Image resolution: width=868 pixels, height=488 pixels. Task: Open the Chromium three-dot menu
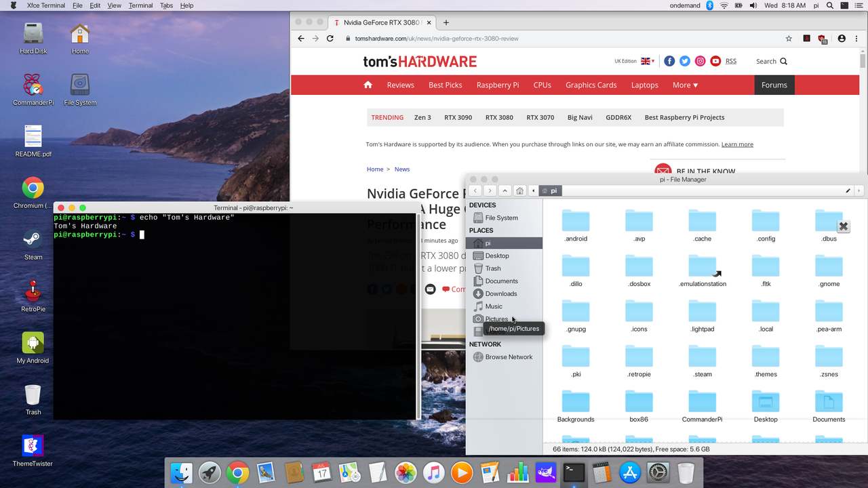(x=856, y=39)
